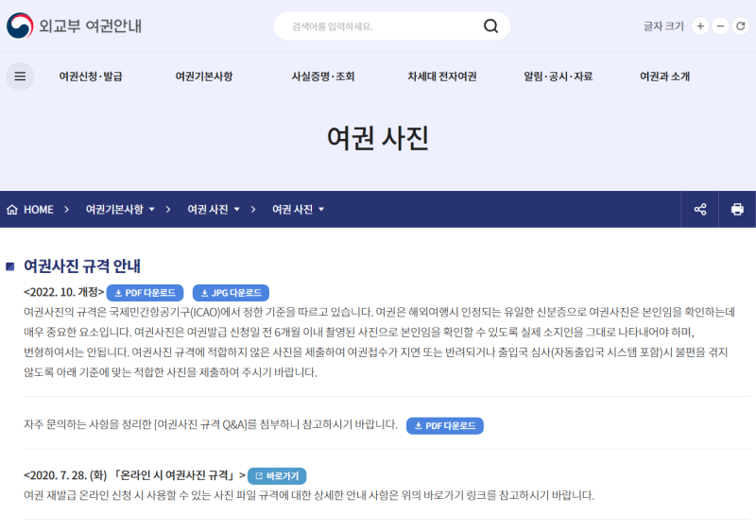The height and width of the screenshot is (532, 756).
Task: Decrease font size with minus icon
Action: point(720,26)
